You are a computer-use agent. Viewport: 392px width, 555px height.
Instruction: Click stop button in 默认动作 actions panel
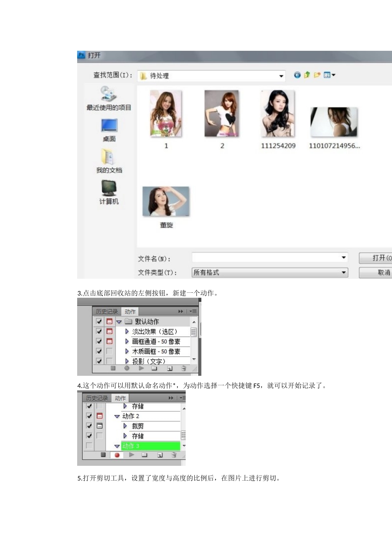[x=113, y=368]
